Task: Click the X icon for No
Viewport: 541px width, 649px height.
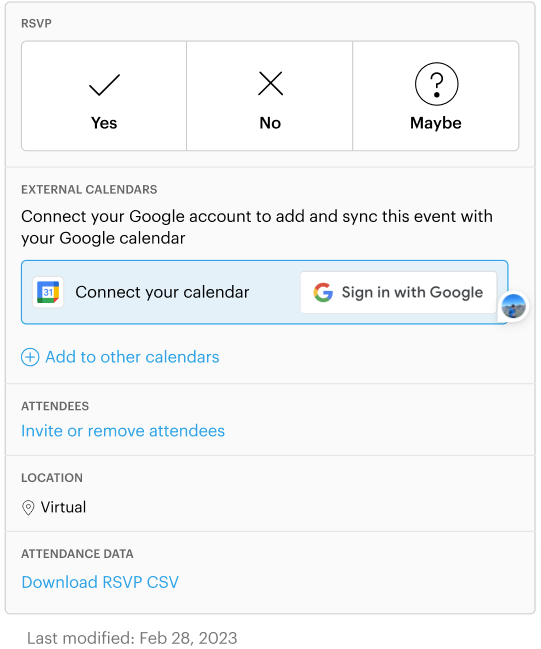Action: 270,83
